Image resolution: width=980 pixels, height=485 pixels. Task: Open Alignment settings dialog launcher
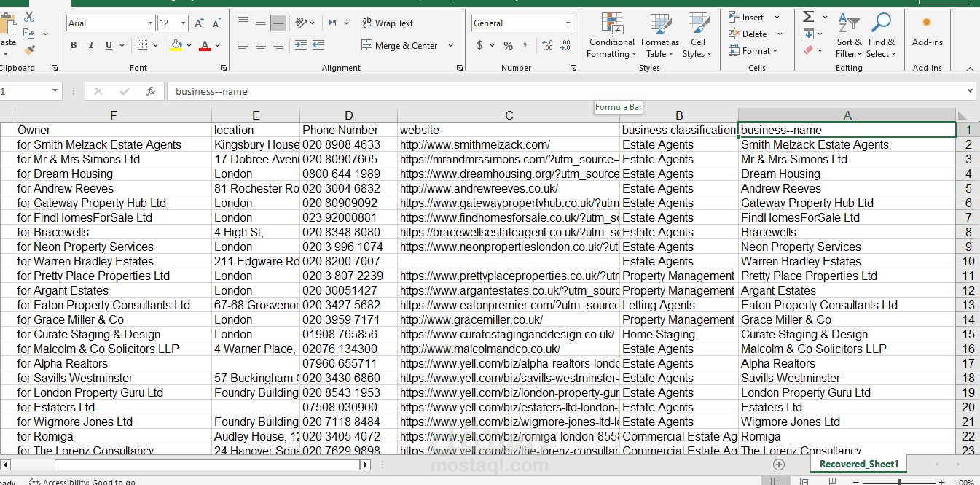[x=460, y=68]
